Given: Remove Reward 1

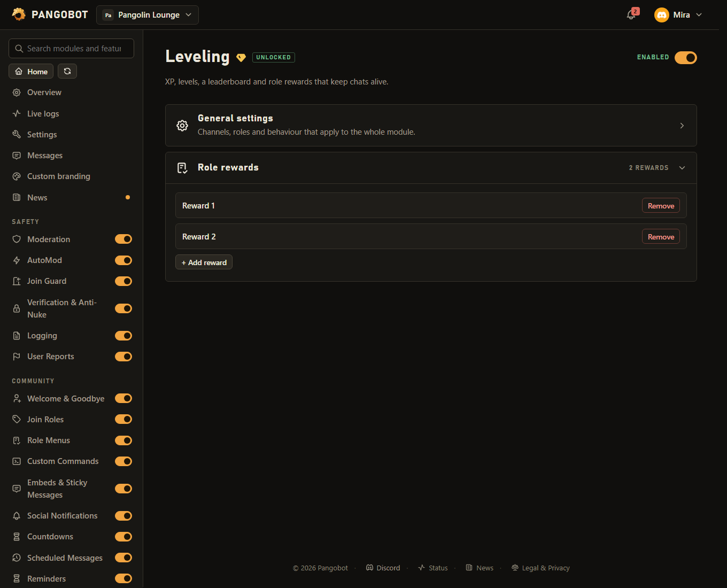Looking at the screenshot, I should (661, 206).
